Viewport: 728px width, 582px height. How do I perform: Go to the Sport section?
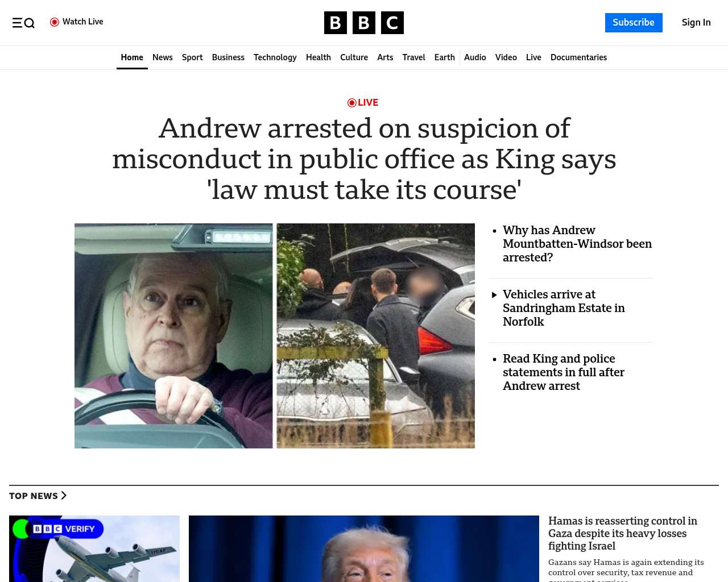pos(192,57)
